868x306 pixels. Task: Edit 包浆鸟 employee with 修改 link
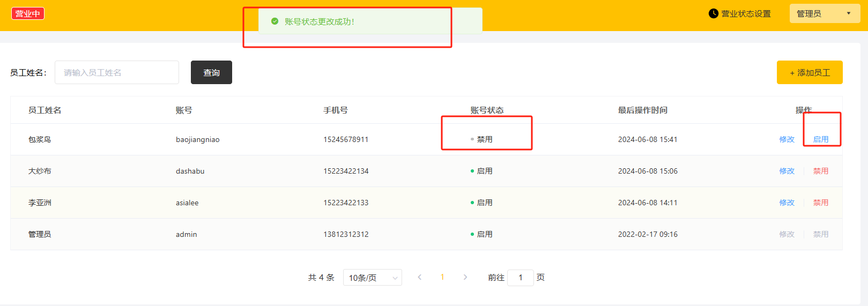tap(787, 139)
